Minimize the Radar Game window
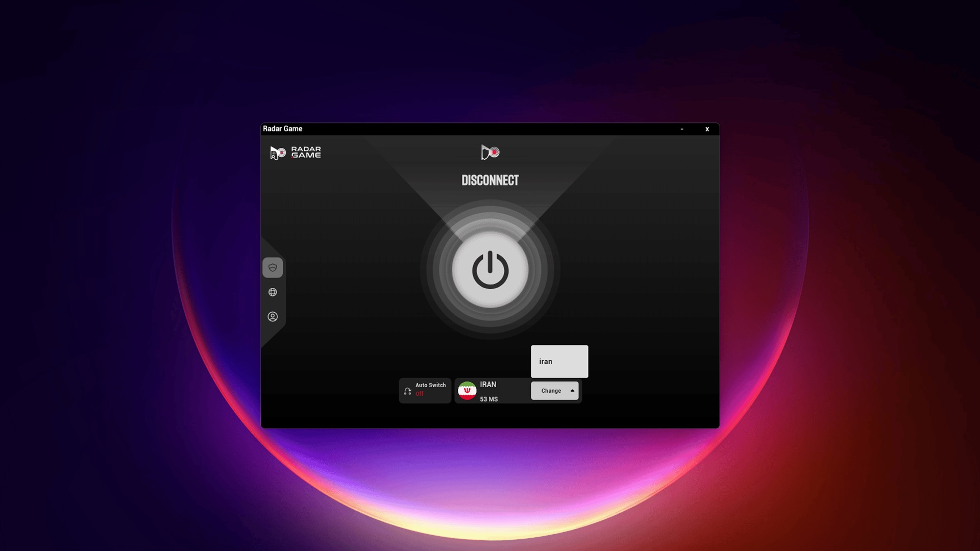This screenshot has height=551, width=980. coord(682,129)
